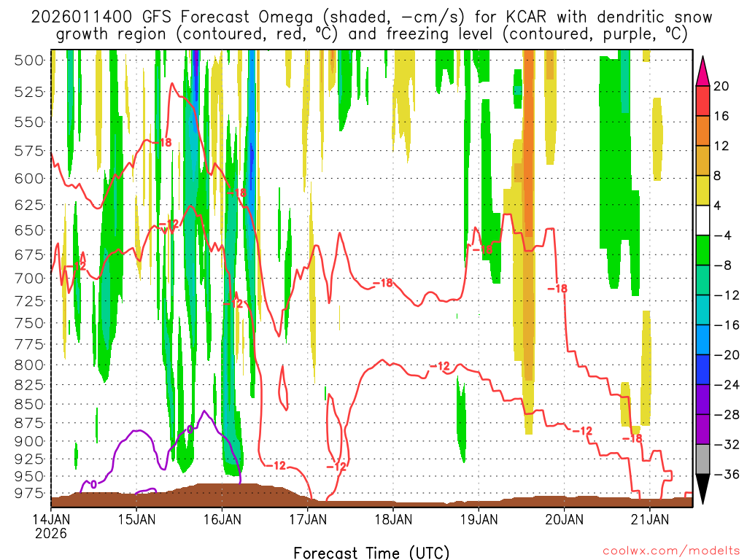This screenshot has width=747, height=560.
Task: Click the colorbar tick label -32
Action: coord(726,444)
